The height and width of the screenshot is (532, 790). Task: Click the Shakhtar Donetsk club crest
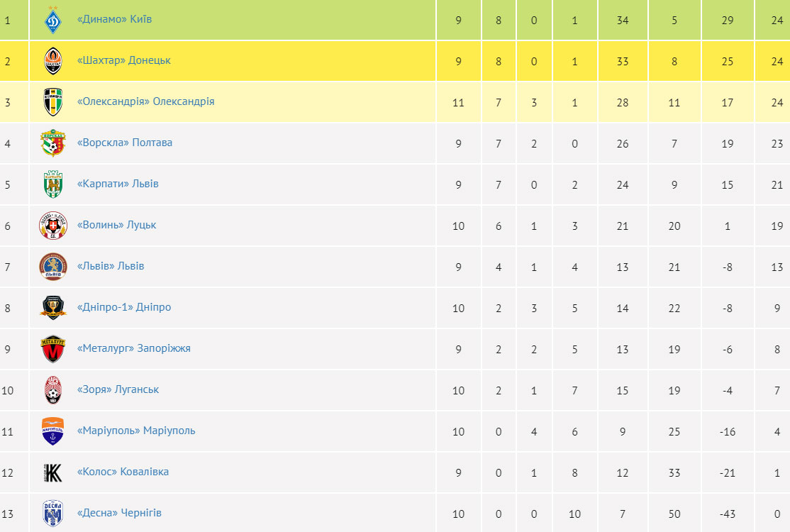[53, 61]
